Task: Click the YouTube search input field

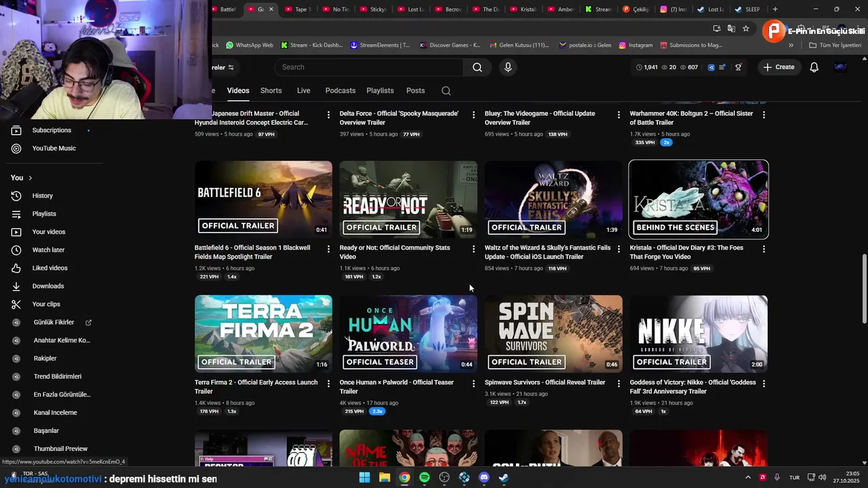Action: (x=370, y=67)
